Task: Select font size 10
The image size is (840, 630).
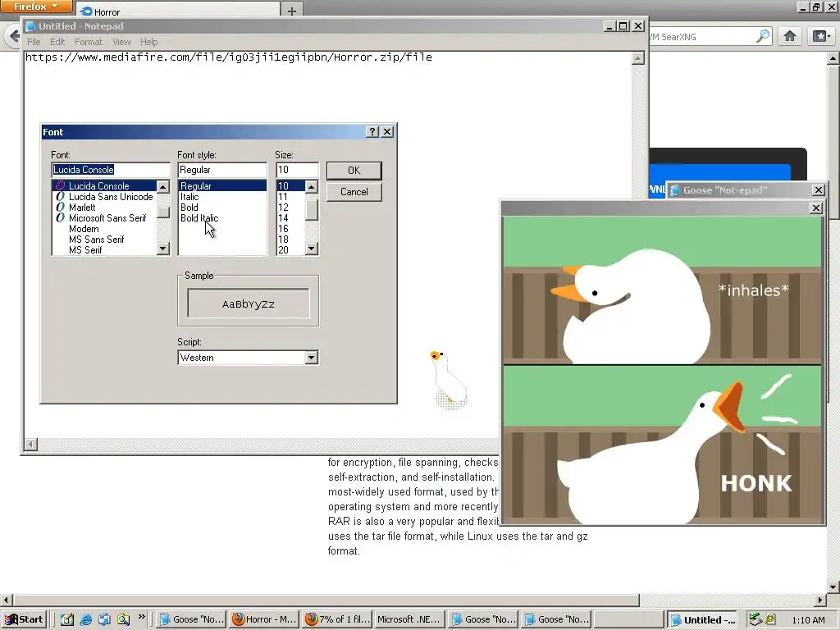Action: click(290, 186)
